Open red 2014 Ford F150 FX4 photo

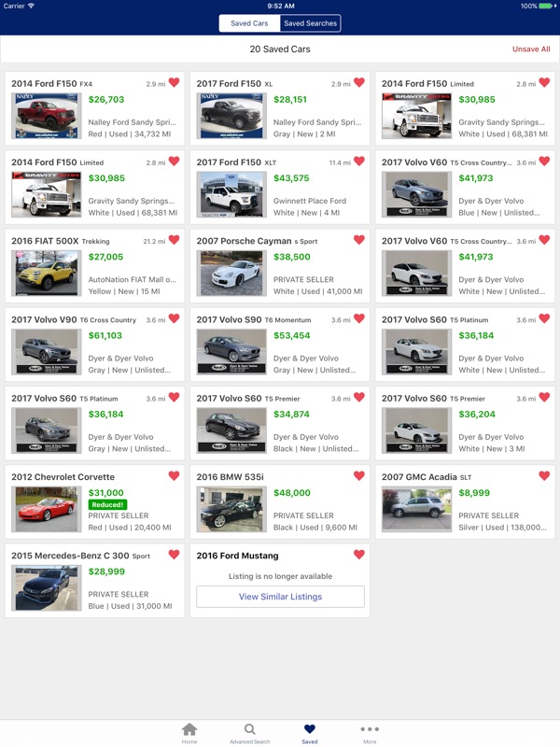(46, 116)
